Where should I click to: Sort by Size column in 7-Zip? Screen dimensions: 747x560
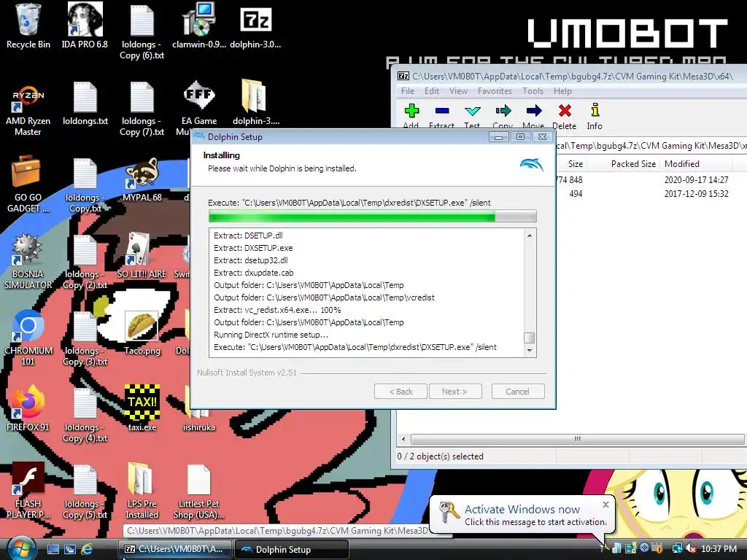[571, 164]
